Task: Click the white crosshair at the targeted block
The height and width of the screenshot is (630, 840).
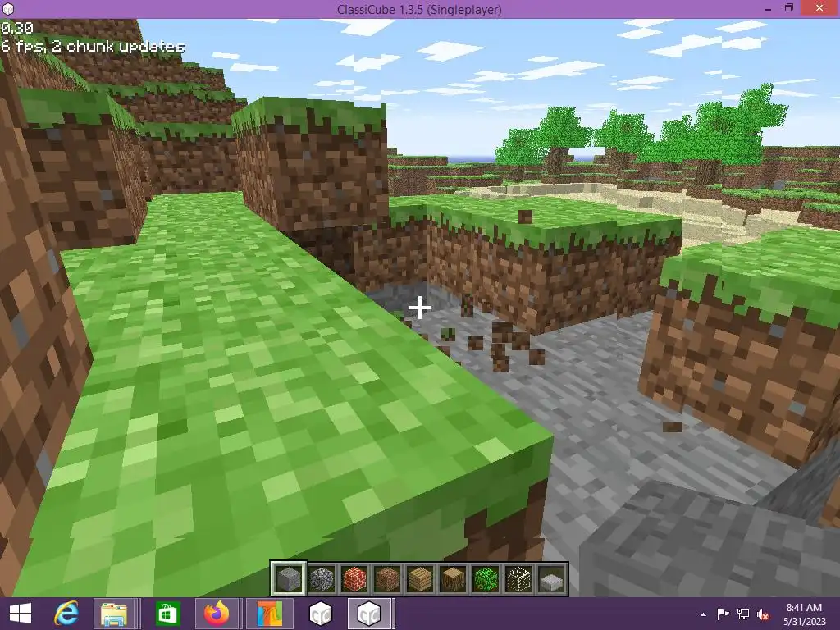Action: tap(419, 308)
